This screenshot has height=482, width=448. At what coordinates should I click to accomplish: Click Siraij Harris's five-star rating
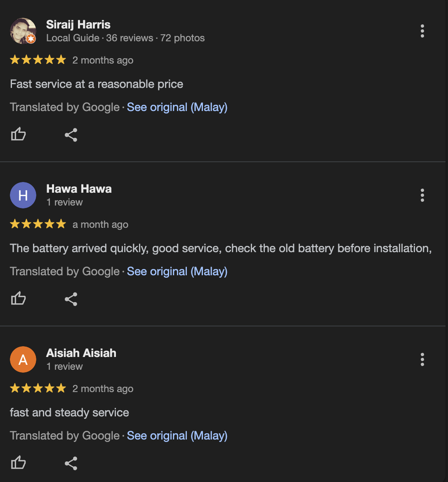point(38,60)
